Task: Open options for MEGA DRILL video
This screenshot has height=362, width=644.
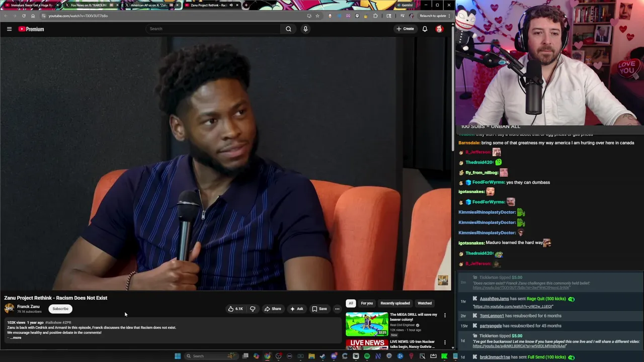Action: (x=445, y=315)
